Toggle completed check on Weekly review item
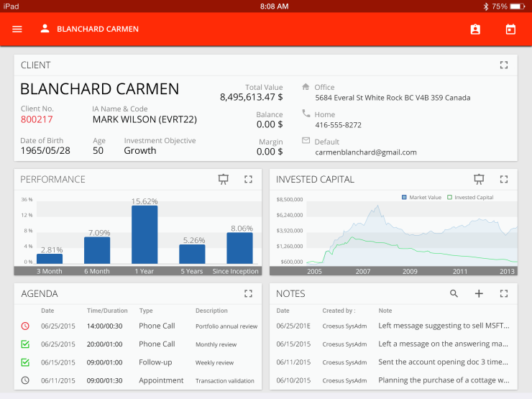This screenshot has width=532, height=399. 25,362
